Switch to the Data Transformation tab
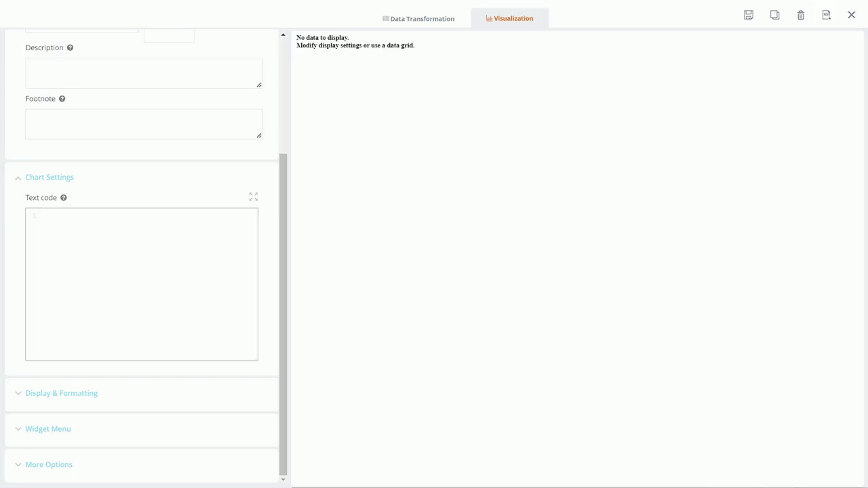The width and height of the screenshot is (868, 488). click(418, 18)
